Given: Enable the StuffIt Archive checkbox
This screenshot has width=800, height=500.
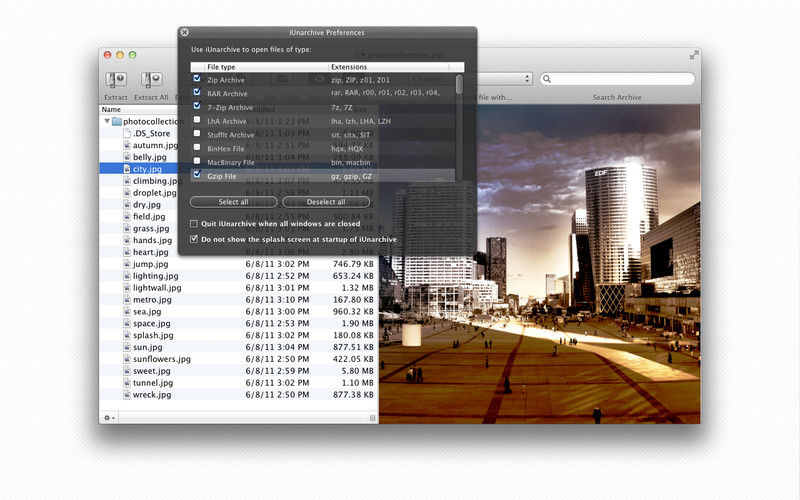Looking at the screenshot, I should [x=197, y=134].
